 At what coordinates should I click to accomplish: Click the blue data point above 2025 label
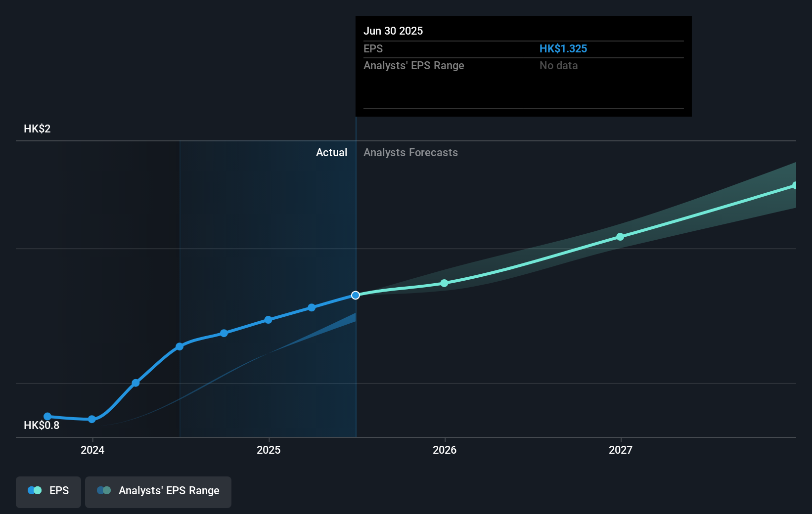tap(268, 320)
